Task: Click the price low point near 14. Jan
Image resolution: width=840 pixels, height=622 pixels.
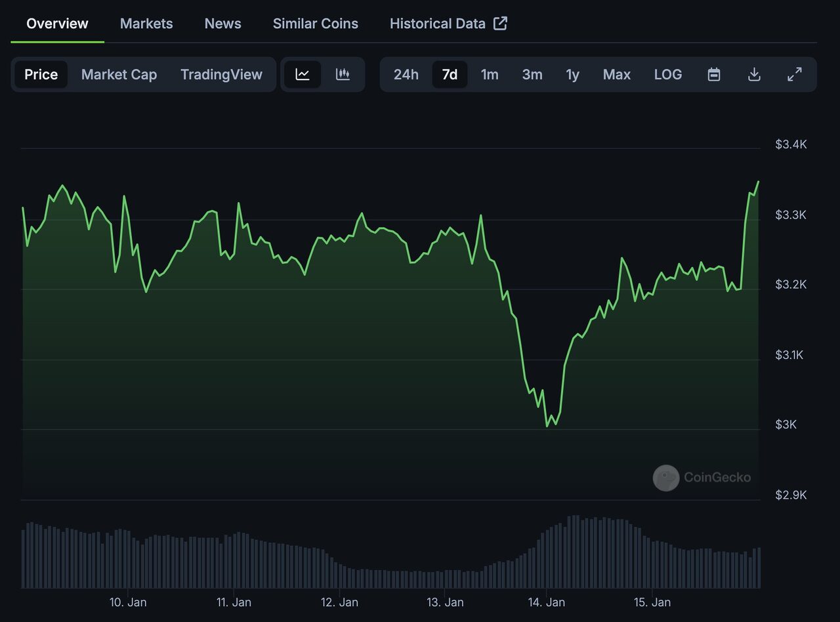Action: (547, 426)
